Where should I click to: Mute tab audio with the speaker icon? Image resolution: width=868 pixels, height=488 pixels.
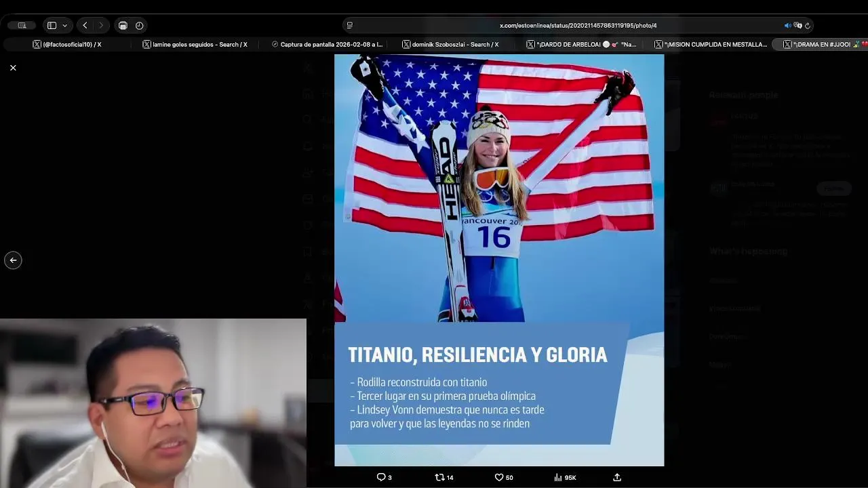[x=787, y=26]
